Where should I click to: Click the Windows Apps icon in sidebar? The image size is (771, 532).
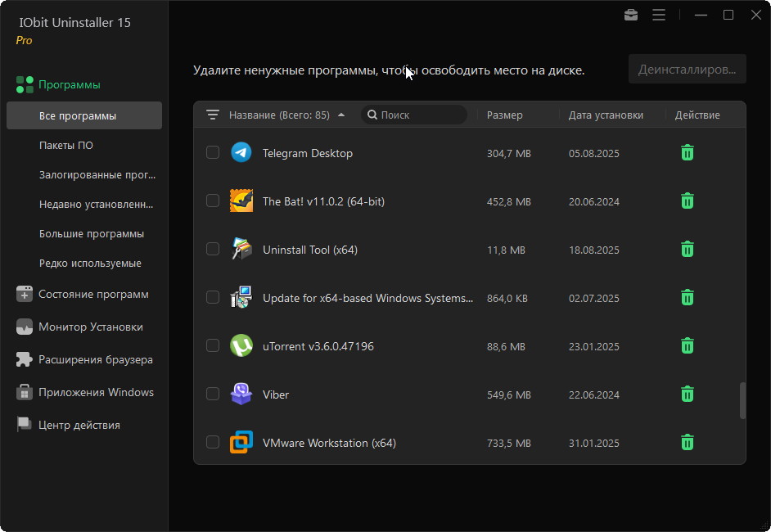pos(24,392)
